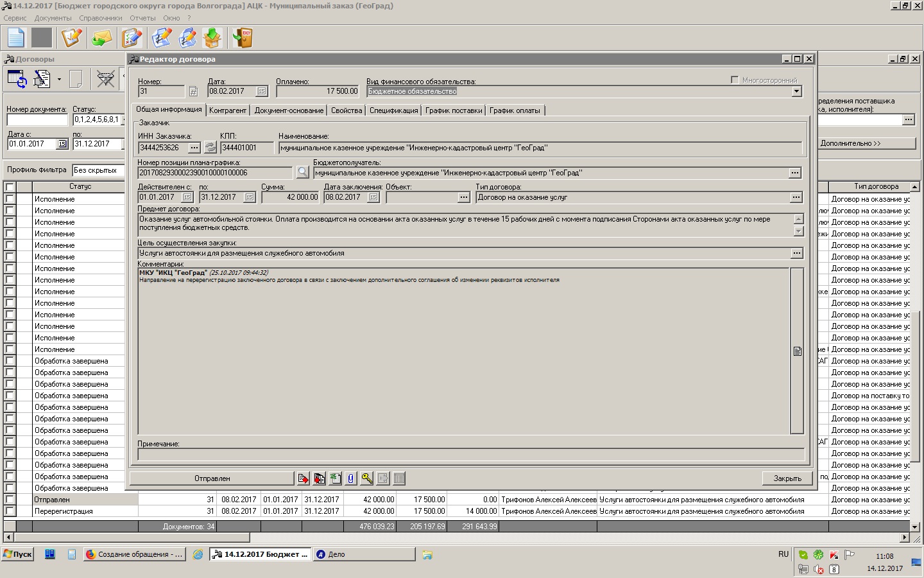Viewport: 924px width, 578px height.
Task: Switch to the Контрагент tab
Action: [228, 110]
